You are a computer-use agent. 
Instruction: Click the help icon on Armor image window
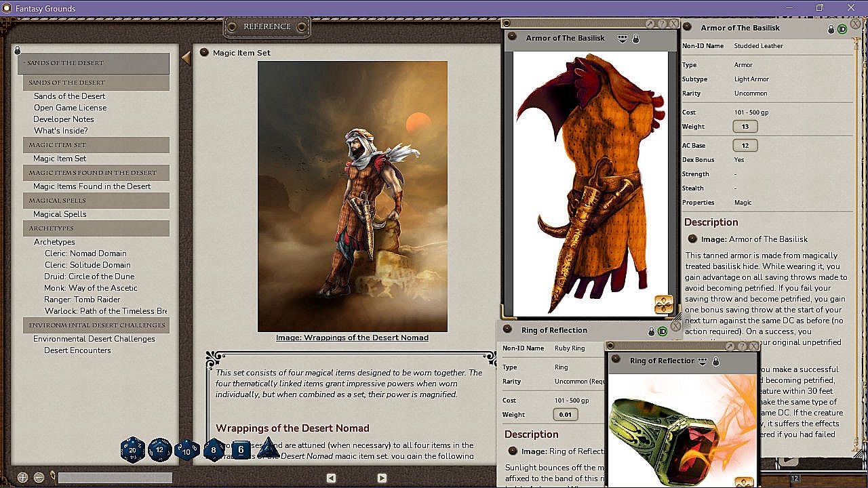(x=662, y=24)
